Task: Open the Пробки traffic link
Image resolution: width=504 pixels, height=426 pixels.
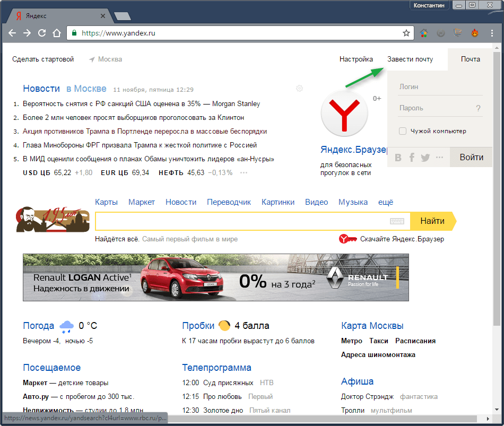Action: [198, 326]
